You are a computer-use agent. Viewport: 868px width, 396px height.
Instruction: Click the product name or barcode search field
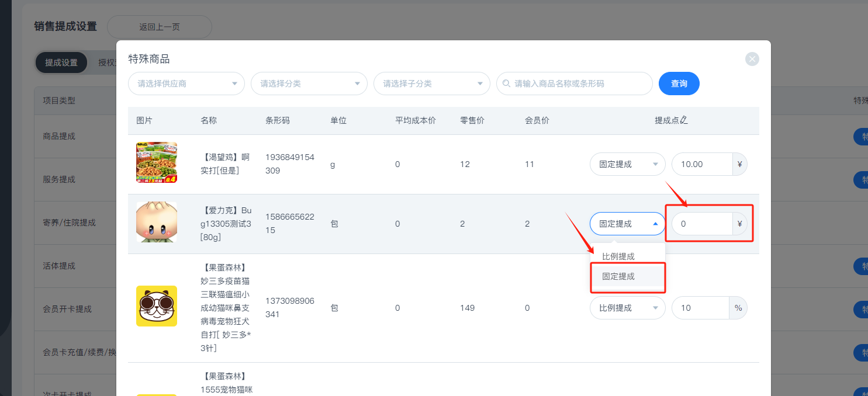click(x=575, y=84)
